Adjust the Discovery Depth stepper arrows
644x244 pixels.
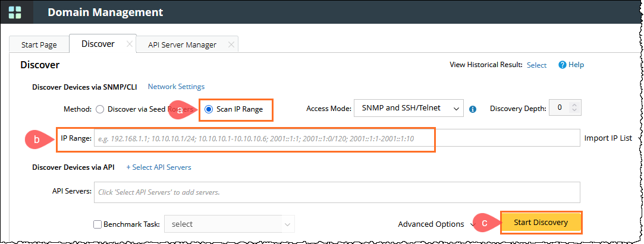[574, 108]
